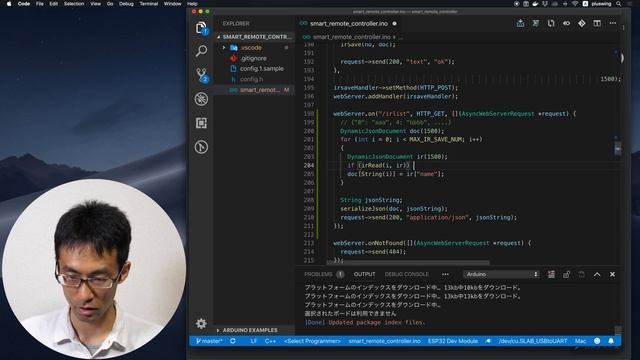Close the bottom output panel
This screenshot has width=640, height=360.
click(612, 274)
